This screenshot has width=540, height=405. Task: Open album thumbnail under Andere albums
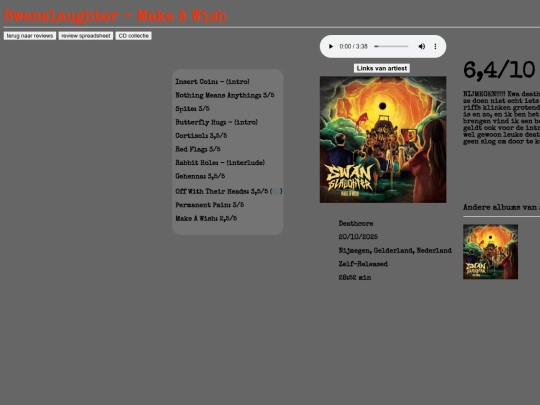click(490, 252)
